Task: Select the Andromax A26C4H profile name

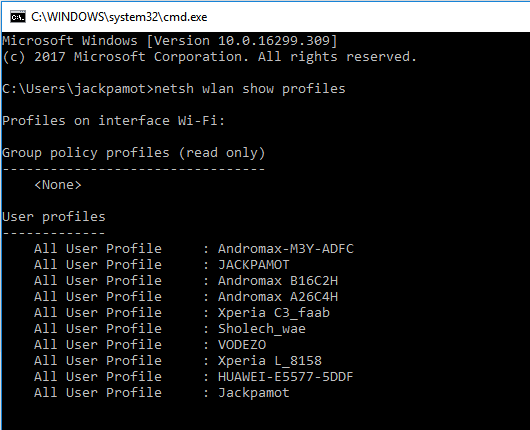Action: pos(278,297)
